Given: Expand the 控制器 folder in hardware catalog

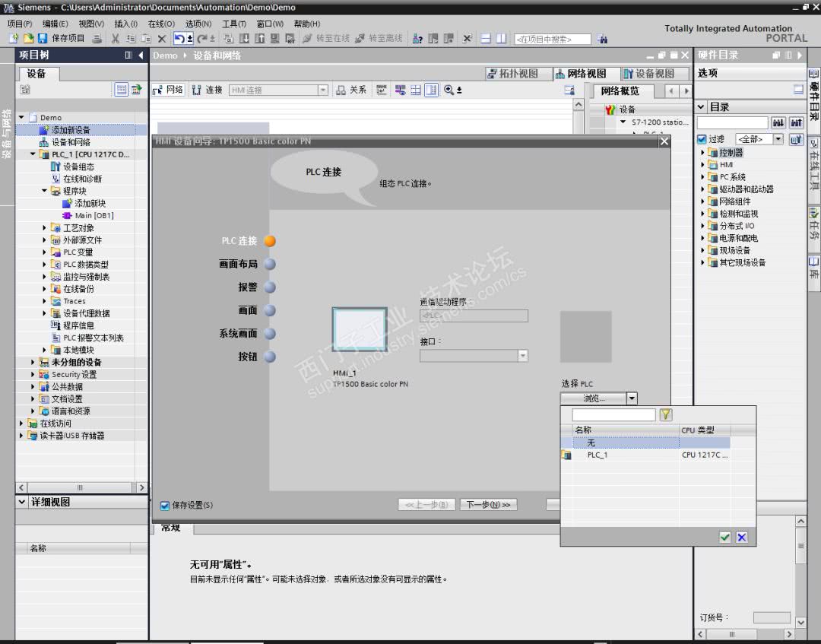Looking at the screenshot, I should [x=703, y=153].
